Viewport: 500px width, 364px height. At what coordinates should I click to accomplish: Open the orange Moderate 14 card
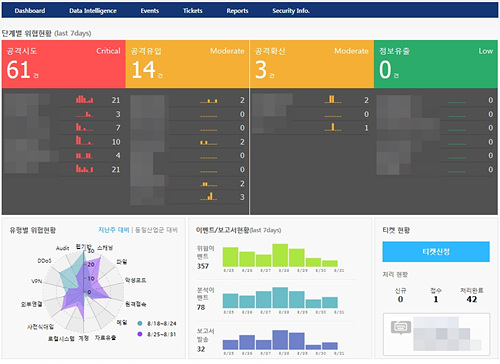click(187, 64)
